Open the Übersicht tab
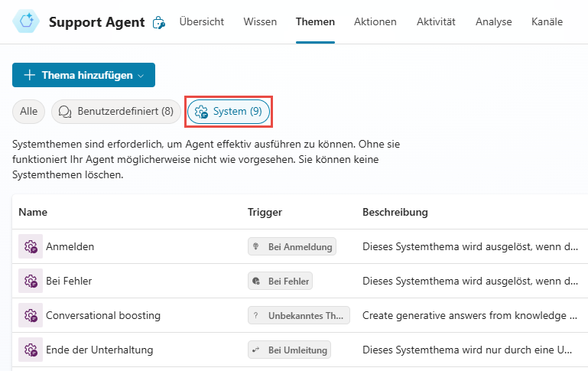 [x=202, y=21]
